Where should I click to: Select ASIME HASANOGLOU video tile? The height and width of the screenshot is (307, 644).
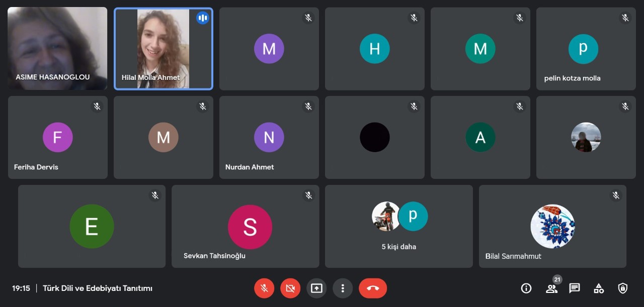57,48
